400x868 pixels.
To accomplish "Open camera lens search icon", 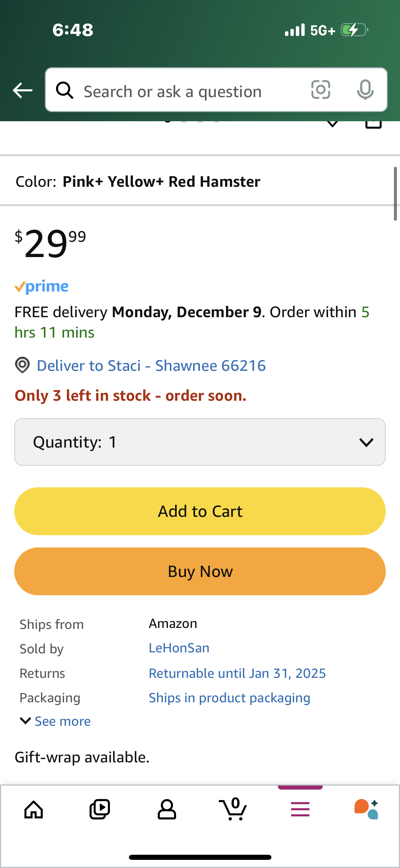I will click(321, 90).
